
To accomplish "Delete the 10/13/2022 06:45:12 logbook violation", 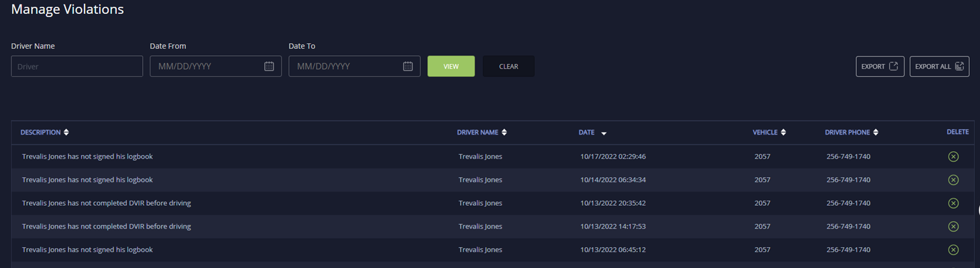I will point(953,250).
